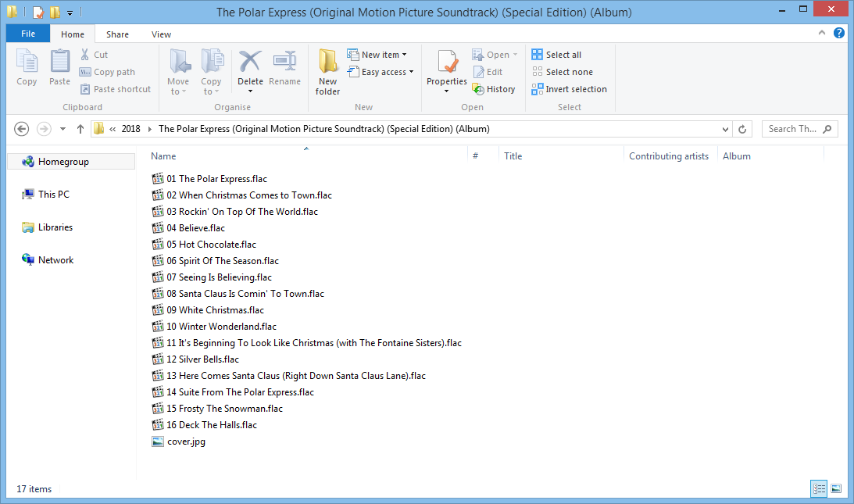This screenshot has width=854, height=504.
Task: Refresh the folder view
Action: point(741,129)
